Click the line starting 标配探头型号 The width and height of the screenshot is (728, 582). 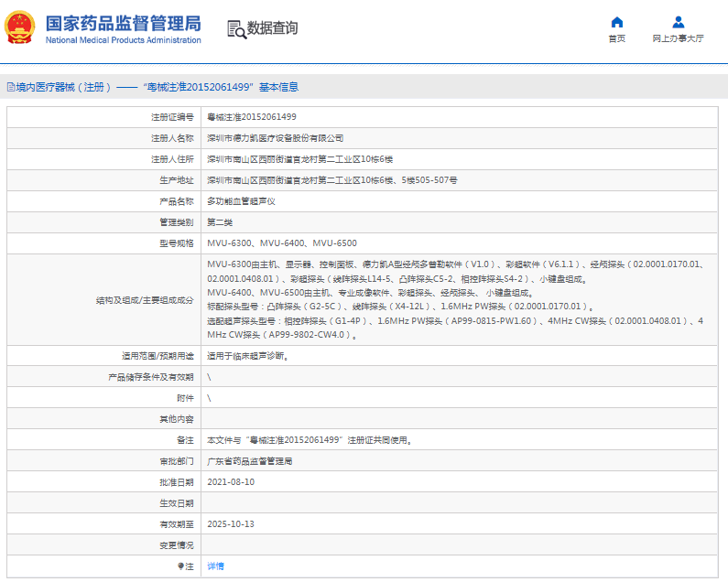tap(400, 307)
